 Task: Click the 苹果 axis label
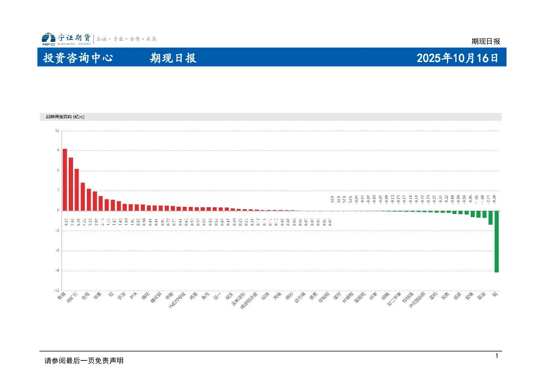coord(98,296)
